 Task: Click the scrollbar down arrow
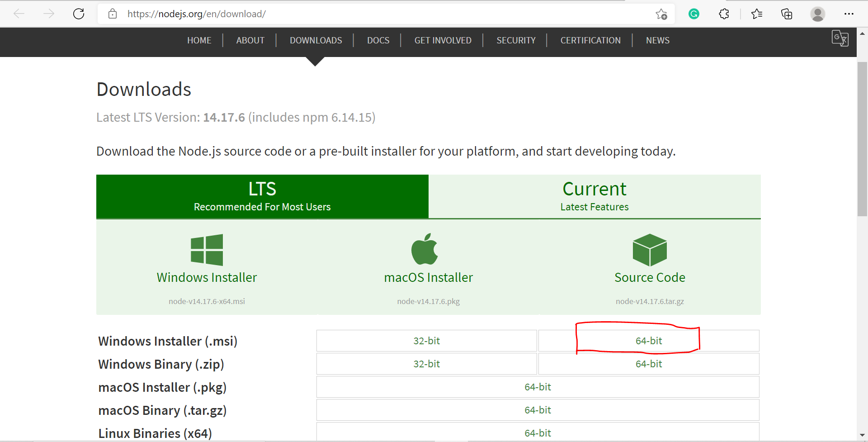[862, 435]
